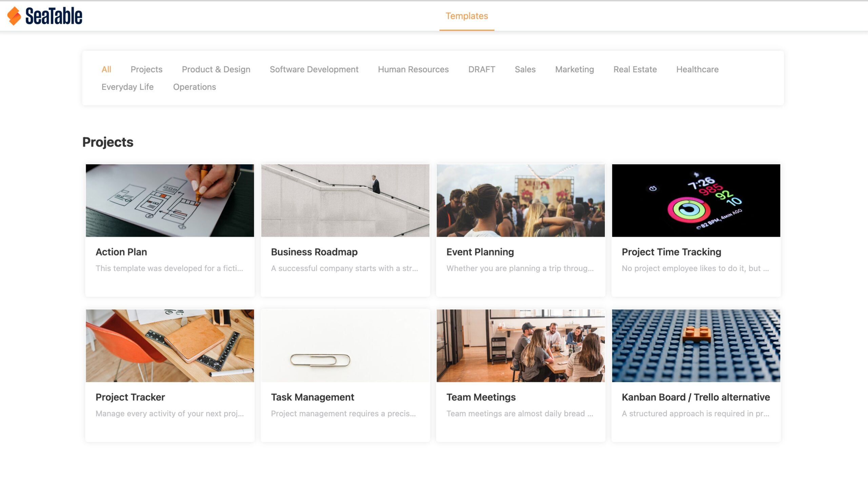Show Software Development templates
The height and width of the screenshot is (478, 868).
point(314,69)
